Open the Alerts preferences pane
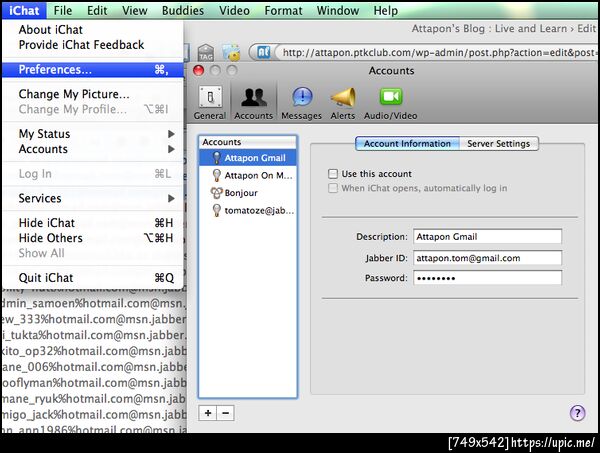The width and height of the screenshot is (600, 453). (x=343, y=103)
